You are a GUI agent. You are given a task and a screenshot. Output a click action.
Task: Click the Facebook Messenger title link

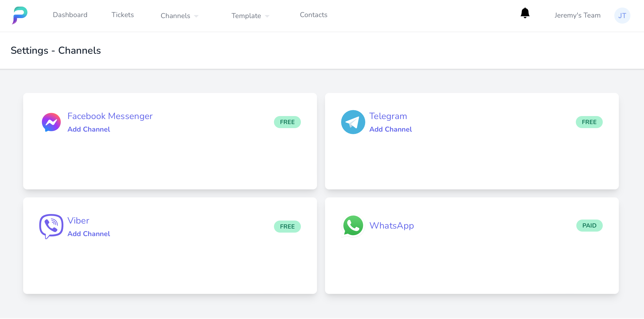coord(110,116)
